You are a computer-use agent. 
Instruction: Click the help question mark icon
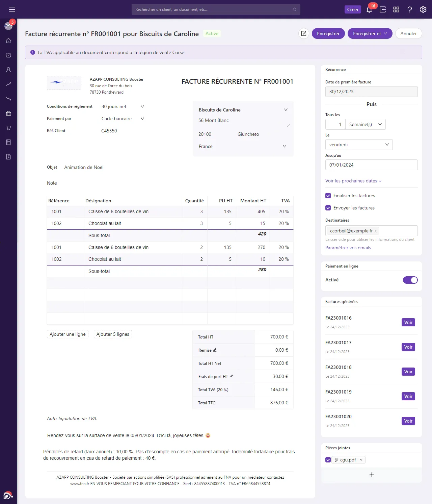tap(410, 9)
